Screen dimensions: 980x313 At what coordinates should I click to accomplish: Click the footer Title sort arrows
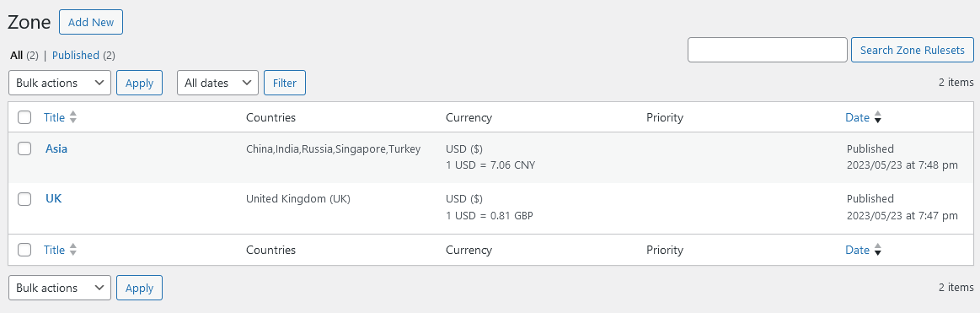coord(73,250)
